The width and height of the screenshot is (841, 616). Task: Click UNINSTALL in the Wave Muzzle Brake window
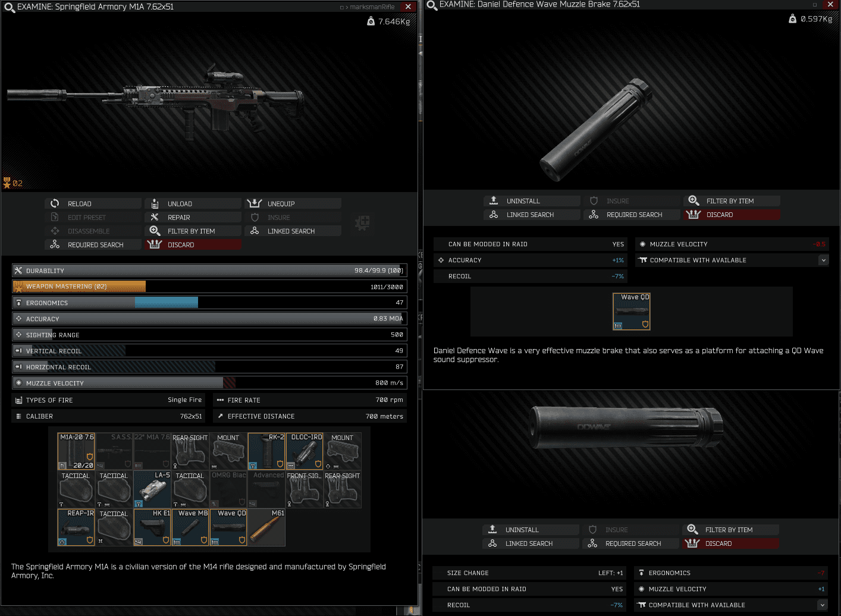point(532,201)
